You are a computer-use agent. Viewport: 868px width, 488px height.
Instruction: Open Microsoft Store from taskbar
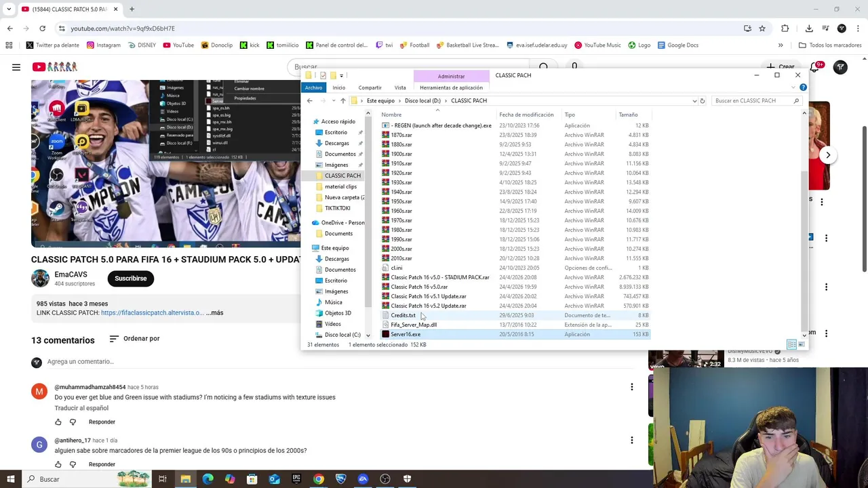coord(252,479)
